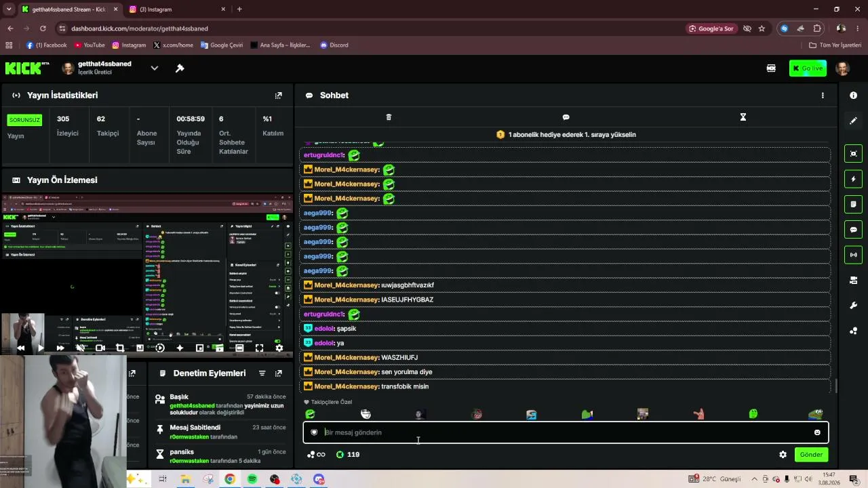
Task: Open the Chrome tab search dropdown arrow
Action: [9, 9]
